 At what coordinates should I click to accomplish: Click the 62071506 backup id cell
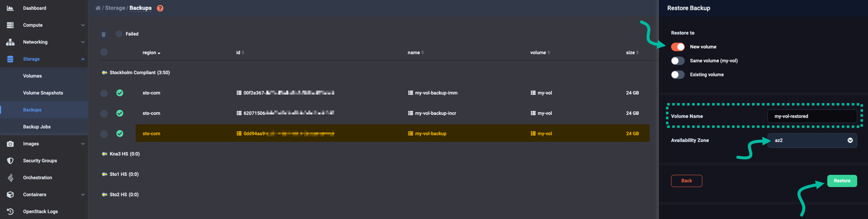[x=285, y=113]
